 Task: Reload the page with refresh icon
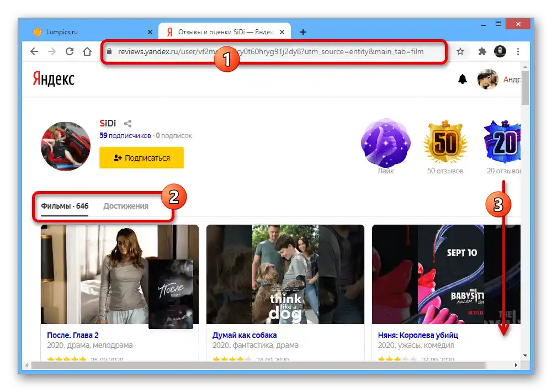pos(70,51)
